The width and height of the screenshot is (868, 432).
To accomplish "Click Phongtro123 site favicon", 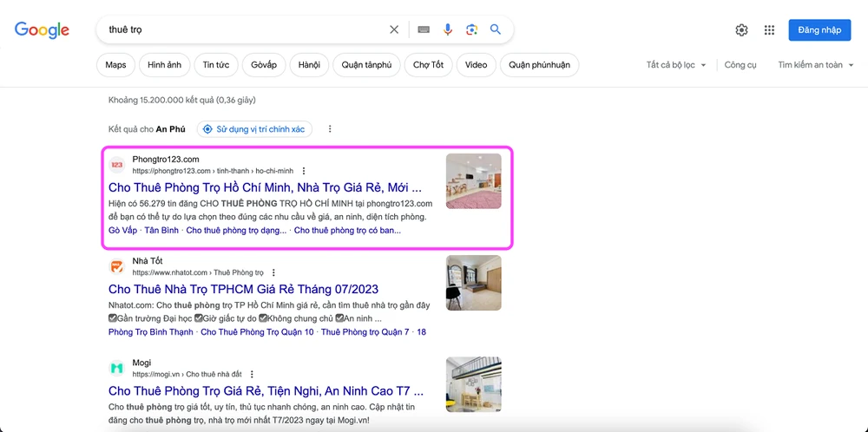I will click(117, 165).
